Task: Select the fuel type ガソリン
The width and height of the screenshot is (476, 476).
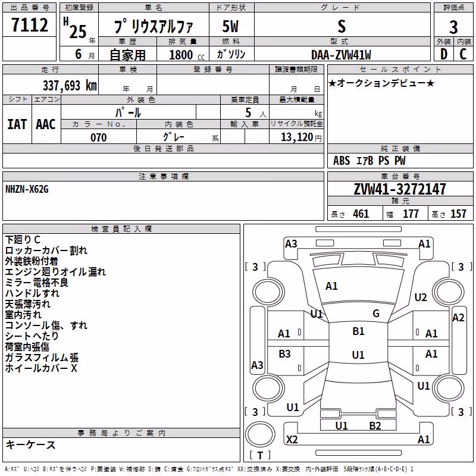Action: coord(231,54)
